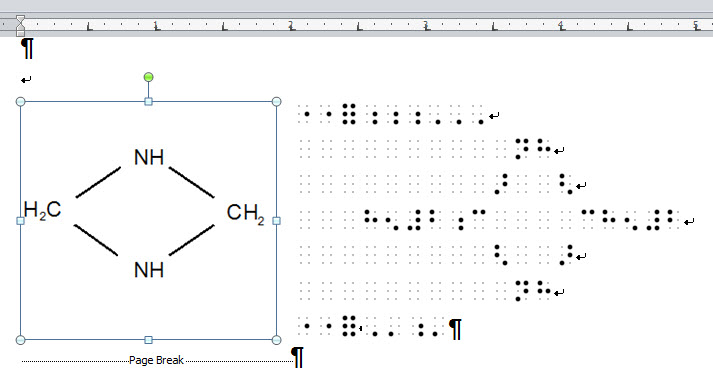Click the left-middle sizing handle near H2C
The image size is (713, 381).
[x=20, y=221]
